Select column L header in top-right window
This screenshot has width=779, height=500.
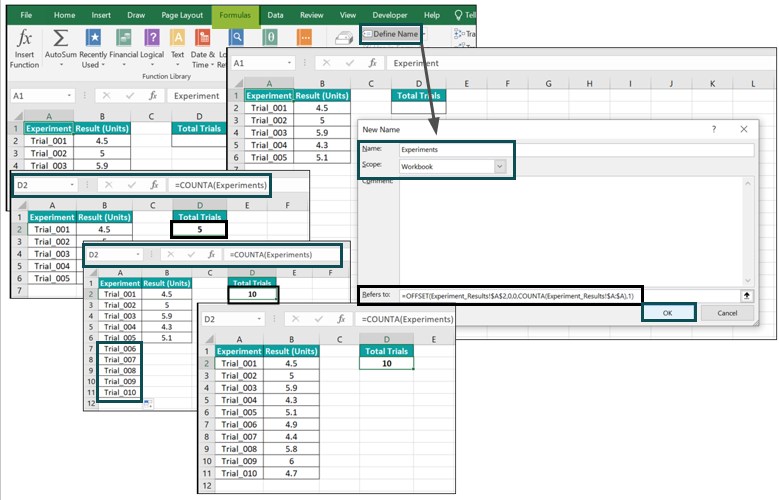(x=753, y=83)
